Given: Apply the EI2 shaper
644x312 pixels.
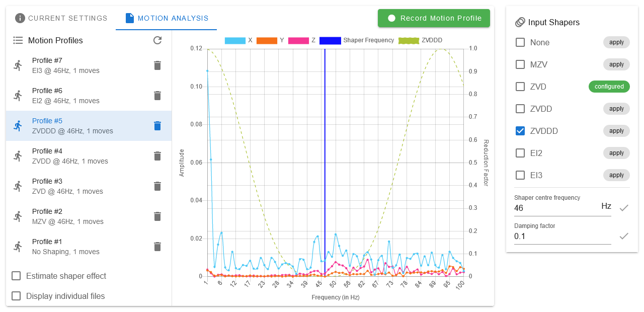Looking at the screenshot, I should pos(616,153).
